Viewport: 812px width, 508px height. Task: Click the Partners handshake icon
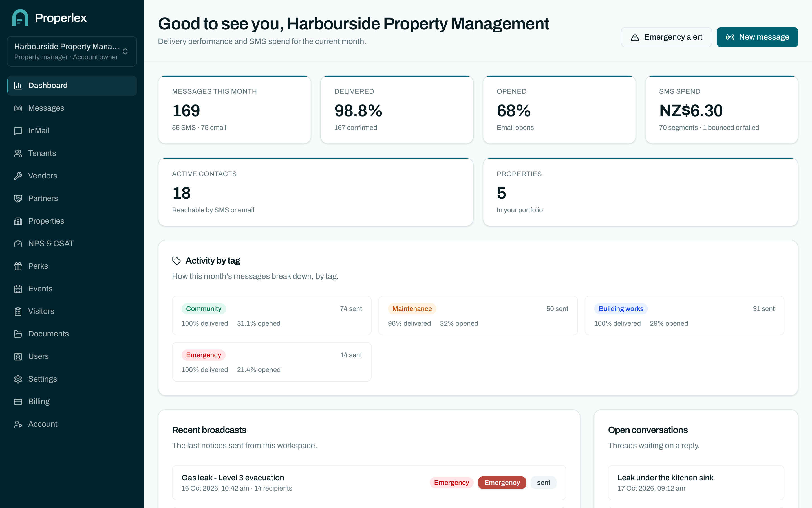click(18, 198)
